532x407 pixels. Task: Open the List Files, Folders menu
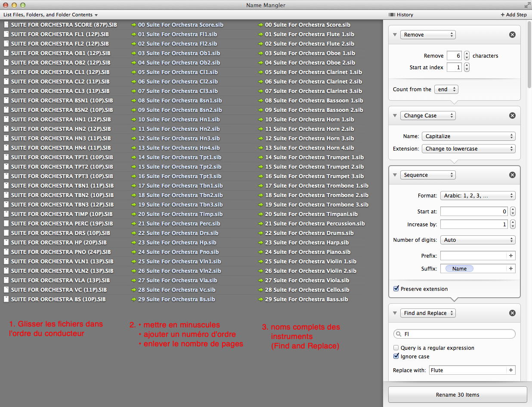pos(50,15)
